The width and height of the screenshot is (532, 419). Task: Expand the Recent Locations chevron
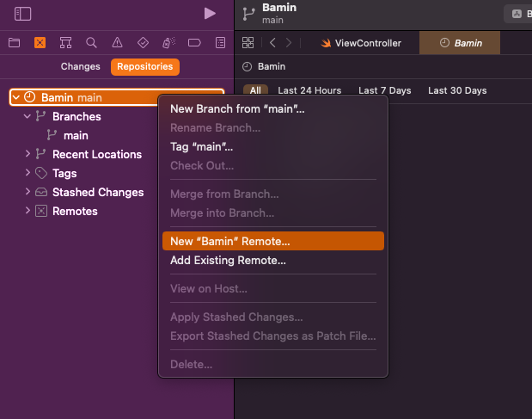[x=28, y=154]
